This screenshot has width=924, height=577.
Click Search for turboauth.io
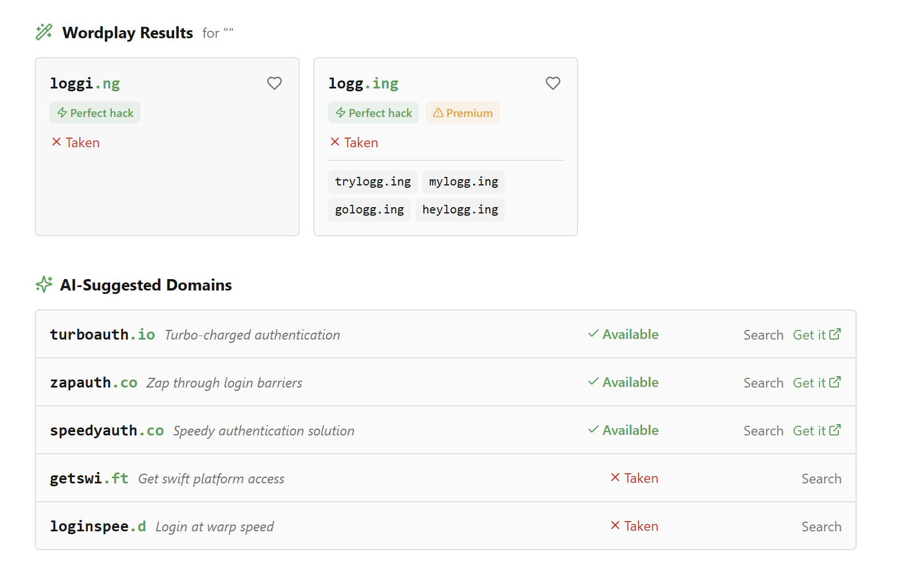pyautogui.click(x=763, y=335)
